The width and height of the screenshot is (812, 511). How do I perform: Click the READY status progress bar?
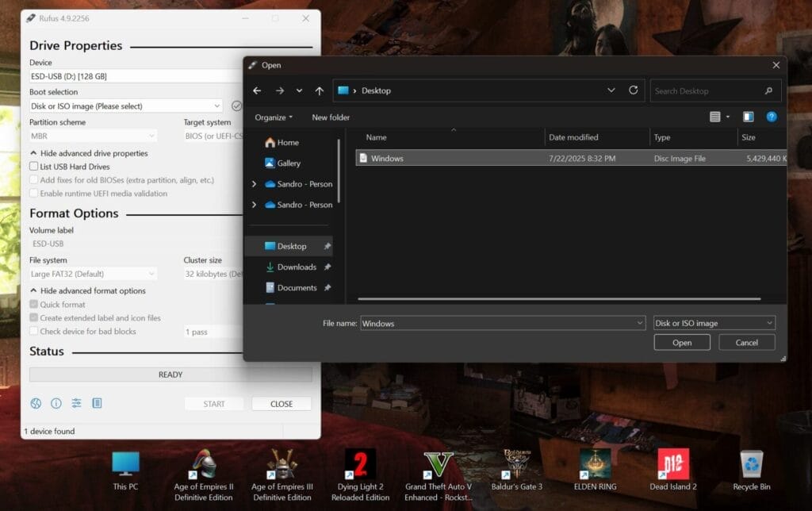click(x=171, y=375)
